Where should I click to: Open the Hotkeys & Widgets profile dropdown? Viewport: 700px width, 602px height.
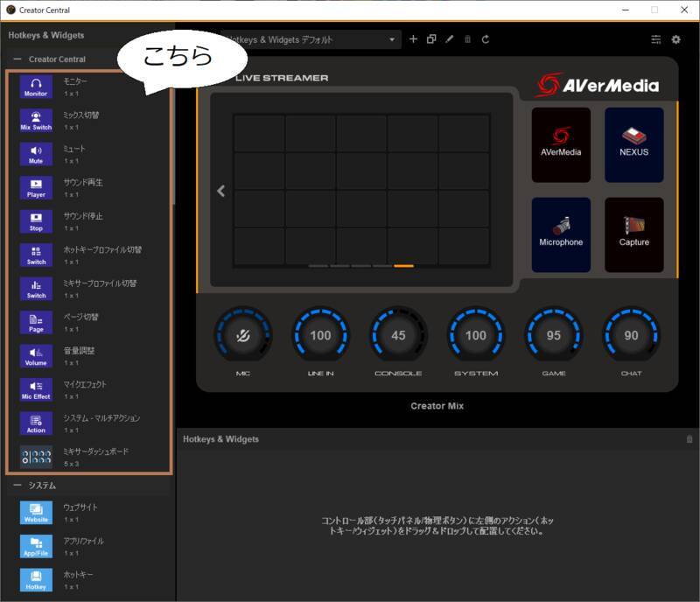point(392,39)
